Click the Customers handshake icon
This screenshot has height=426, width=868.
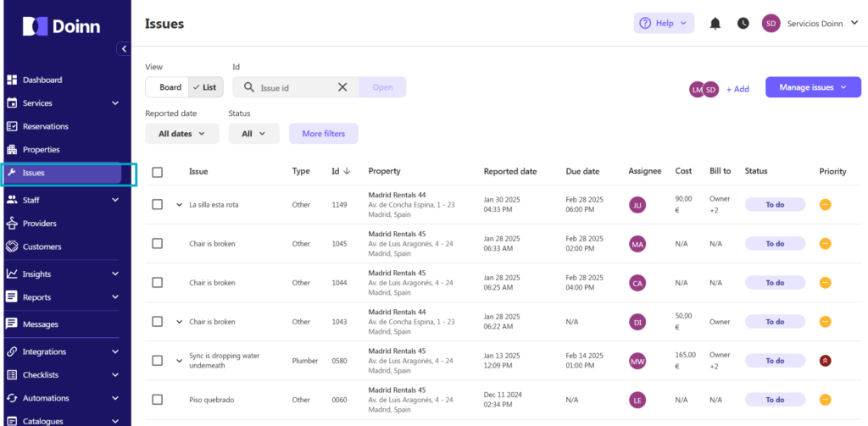click(x=12, y=246)
